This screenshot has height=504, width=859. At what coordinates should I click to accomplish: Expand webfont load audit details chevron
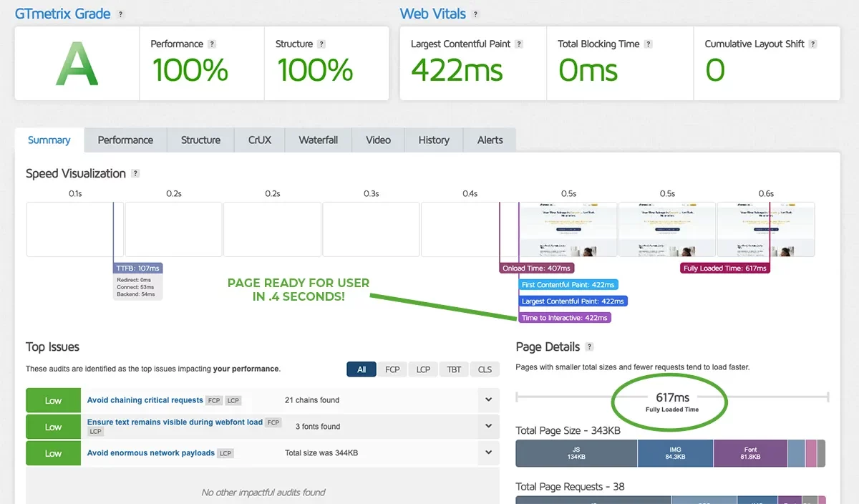click(x=488, y=426)
